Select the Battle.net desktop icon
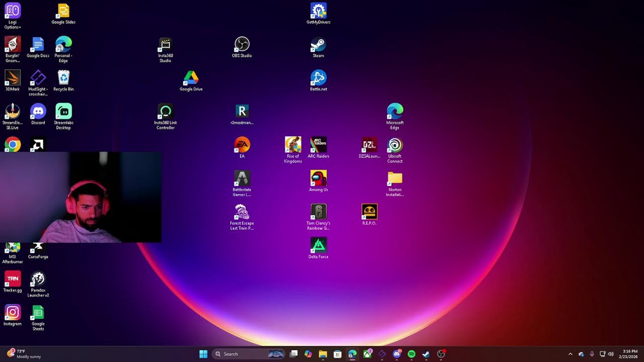This screenshot has width=644, height=362. 318,80
